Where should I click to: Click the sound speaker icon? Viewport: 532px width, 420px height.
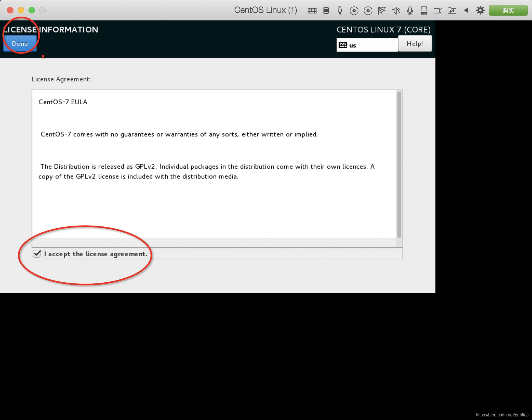tap(396, 11)
